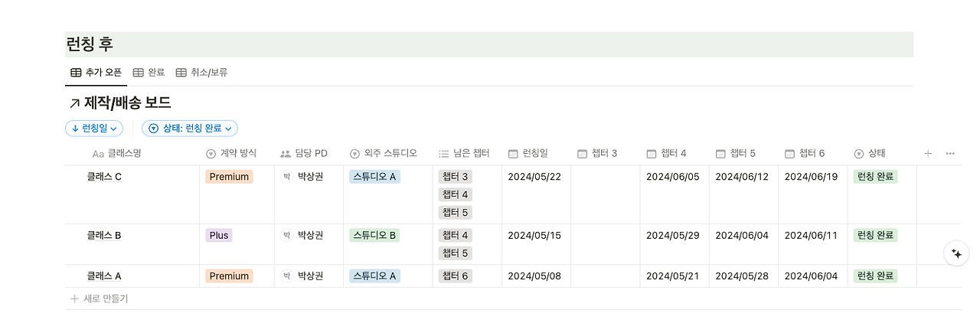
Task: Open the 상태: 런칭 완료 filter dropdown
Action: (190, 129)
